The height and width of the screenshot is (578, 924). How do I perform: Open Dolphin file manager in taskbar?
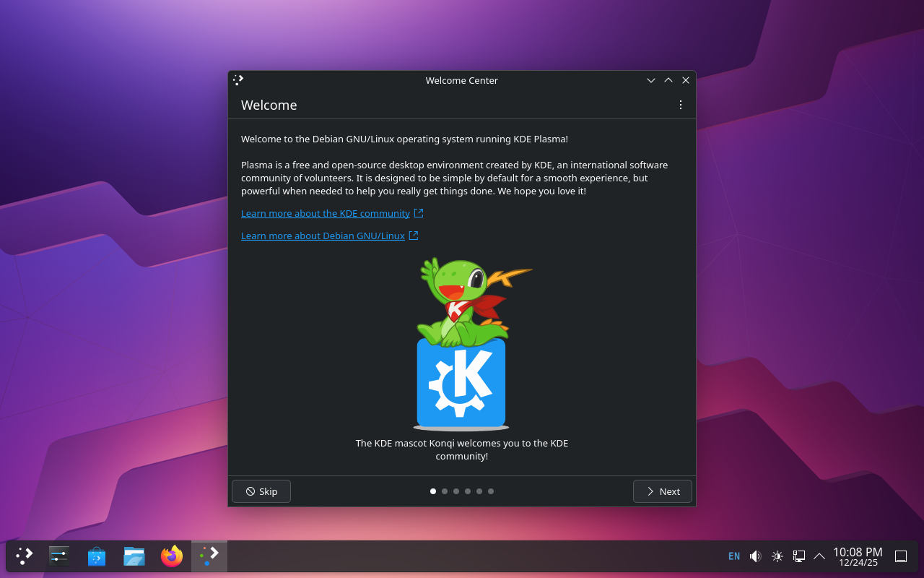[x=134, y=556]
